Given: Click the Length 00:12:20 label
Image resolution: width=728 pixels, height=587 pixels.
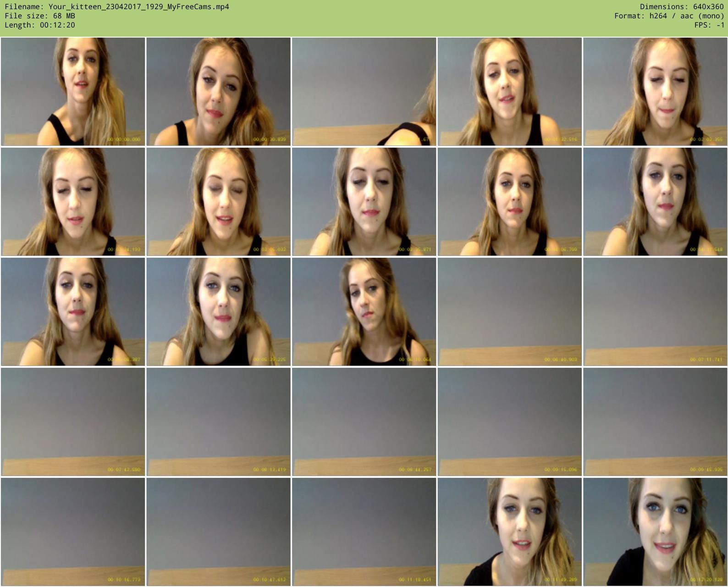Looking at the screenshot, I should pyautogui.click(x=40, y=25).
